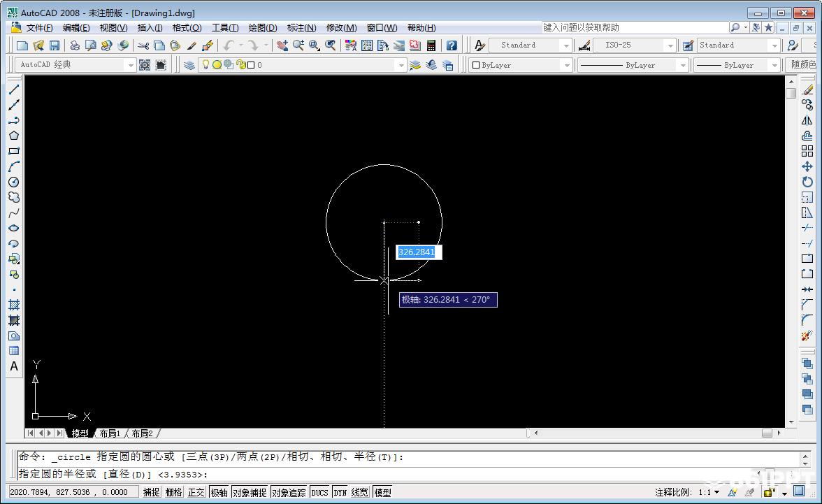Select the Table tool in draw toolbar
Image resolution: width=822 pixels, height=504 pixels.
click(x=14, y=351)
